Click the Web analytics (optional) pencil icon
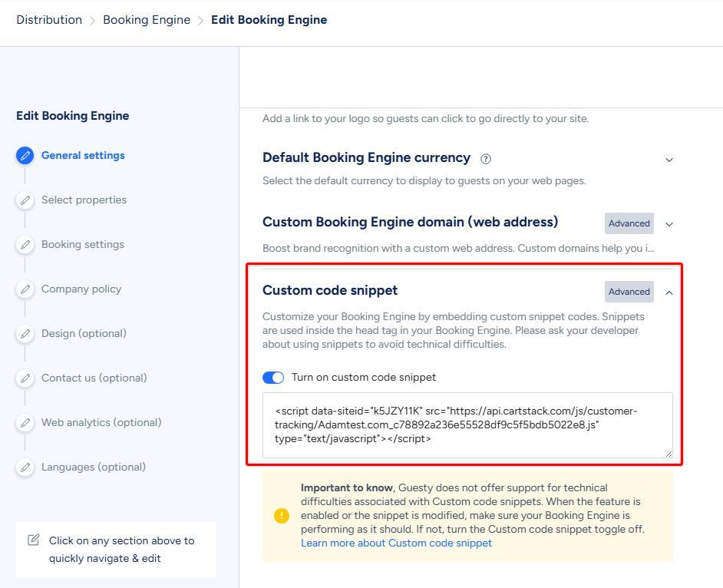 coord(25,423)
